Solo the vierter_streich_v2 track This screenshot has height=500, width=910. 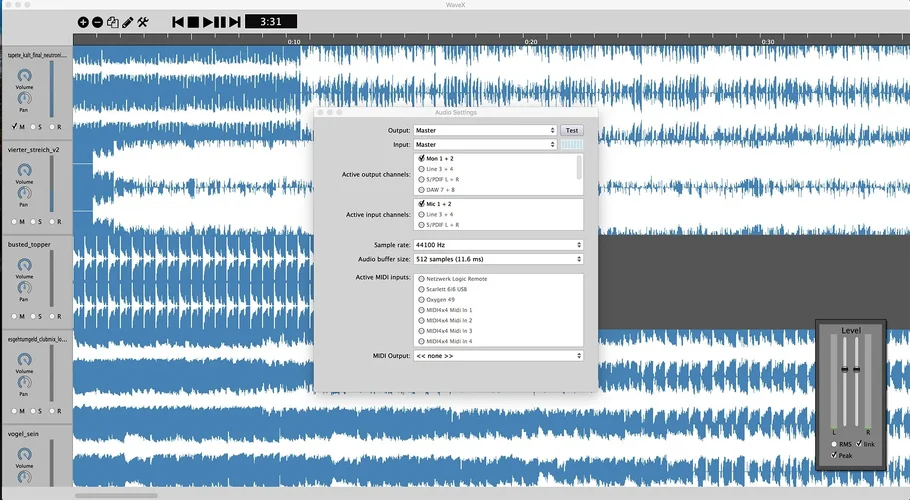[x=33, y=222]
